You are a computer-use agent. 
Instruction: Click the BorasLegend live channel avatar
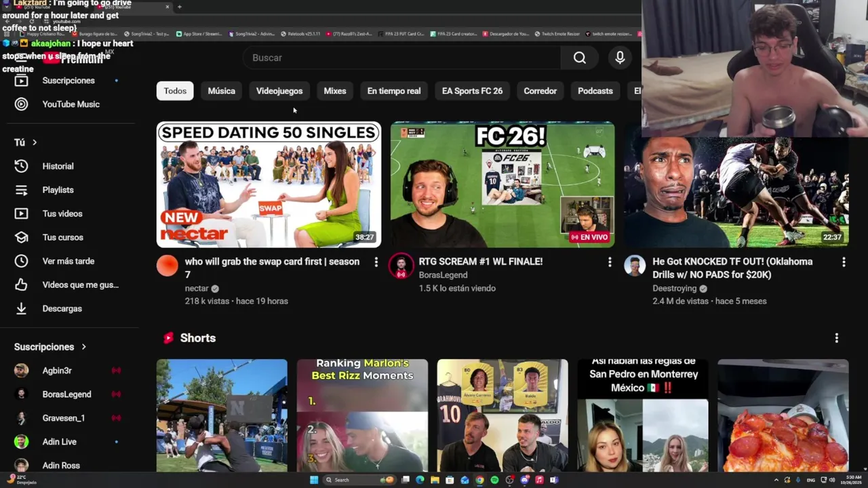point(401,266)
